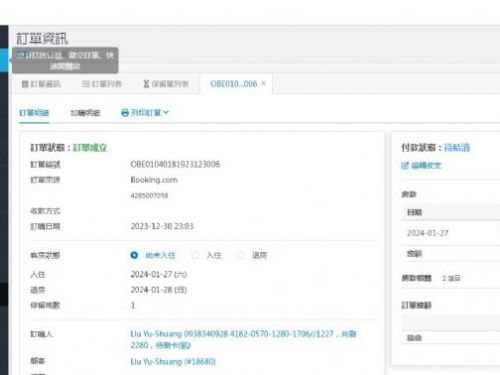Click the order number OBE010401819231230006
500x375 pixels.
(x=175, y=164)
